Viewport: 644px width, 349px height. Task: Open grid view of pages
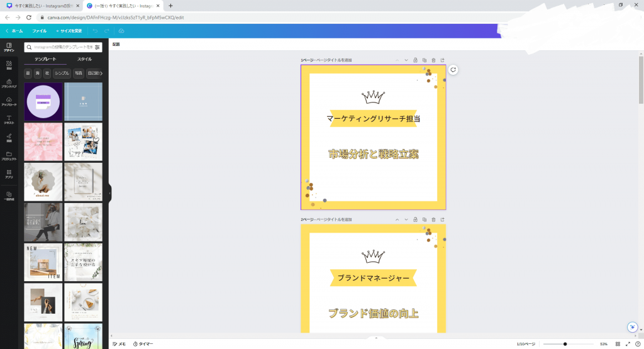click(618, 344)
